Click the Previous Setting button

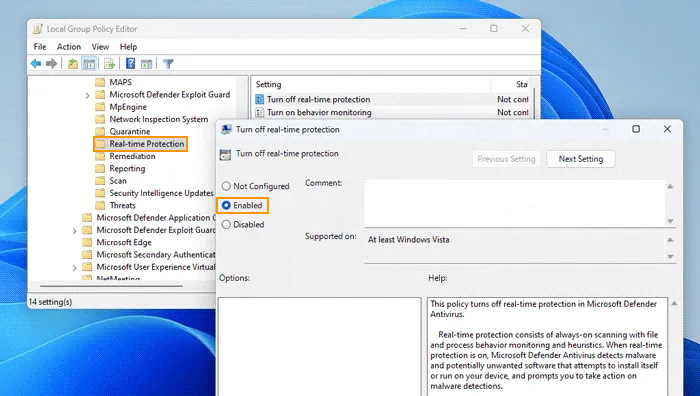point(506,159)
